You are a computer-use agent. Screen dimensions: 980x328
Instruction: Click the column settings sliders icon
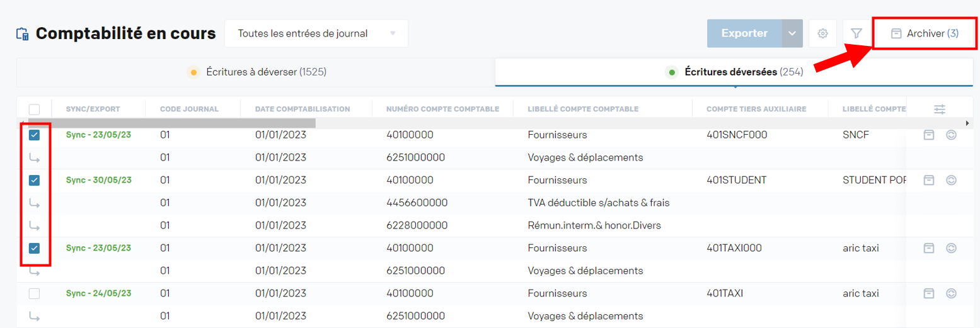click(x=939, y=109)
